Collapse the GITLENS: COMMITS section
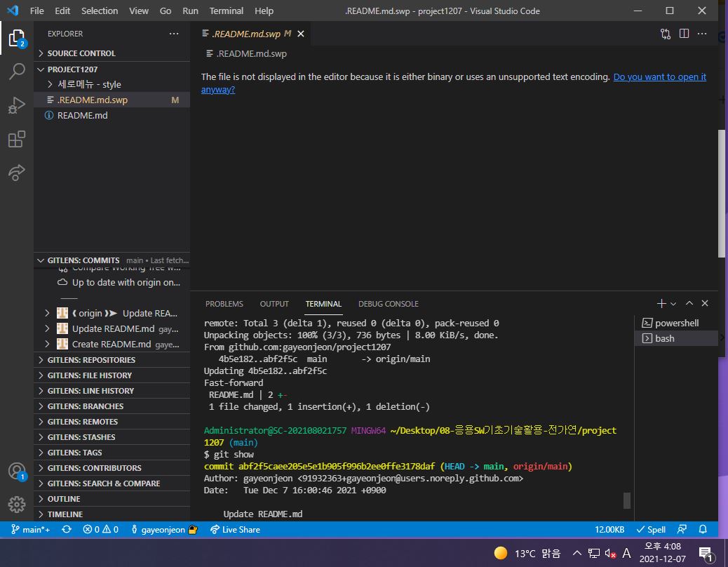Image resolution: width=728 pixels, height=567 pixels. click(112, 260)
